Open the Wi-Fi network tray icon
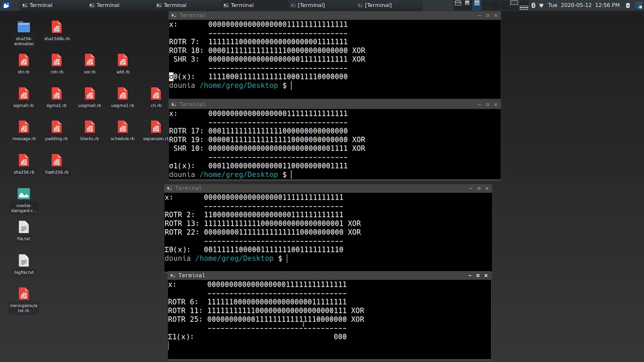Viewport: 644px width, 362px height. coord(541,5)
